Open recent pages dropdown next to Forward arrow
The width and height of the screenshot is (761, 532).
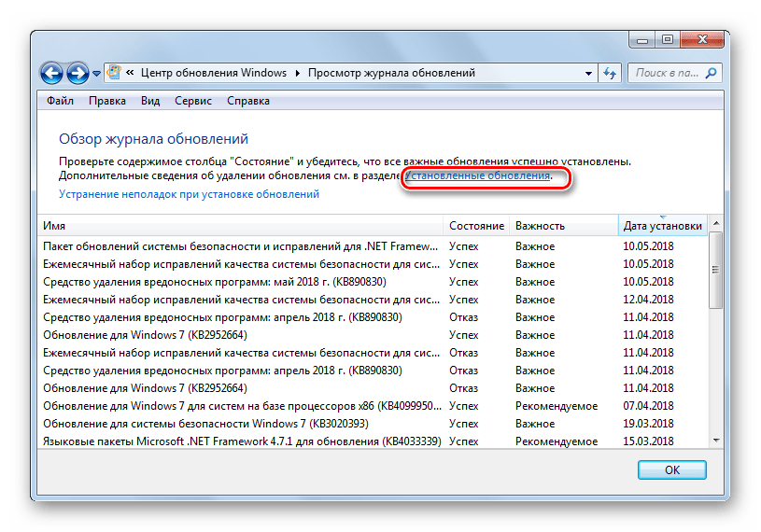click(x=96, y=74)
